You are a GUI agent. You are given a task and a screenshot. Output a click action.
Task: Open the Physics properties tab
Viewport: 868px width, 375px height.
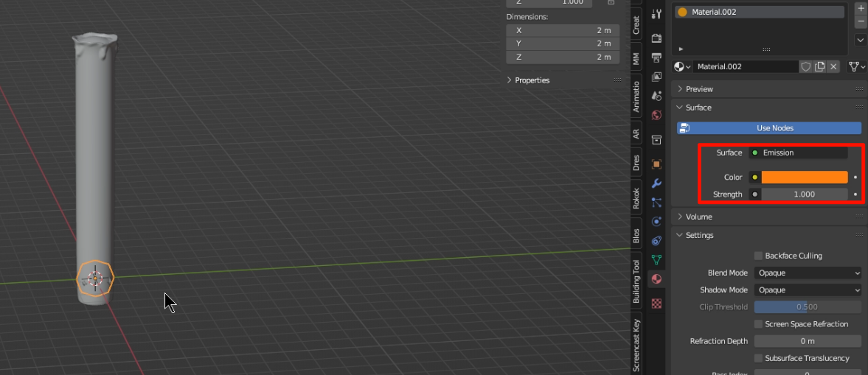(656, 221)
